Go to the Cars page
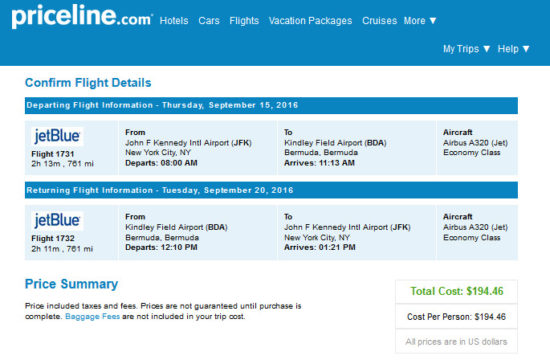Screen dimensions: 550x360 [x=209, y=21]
